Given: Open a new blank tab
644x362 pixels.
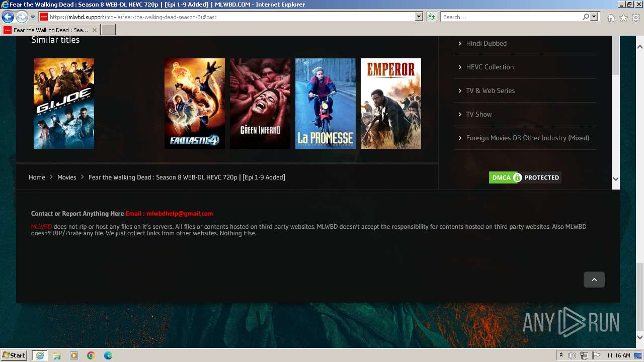Looking at the screenshot, I should tap(108, 30).
